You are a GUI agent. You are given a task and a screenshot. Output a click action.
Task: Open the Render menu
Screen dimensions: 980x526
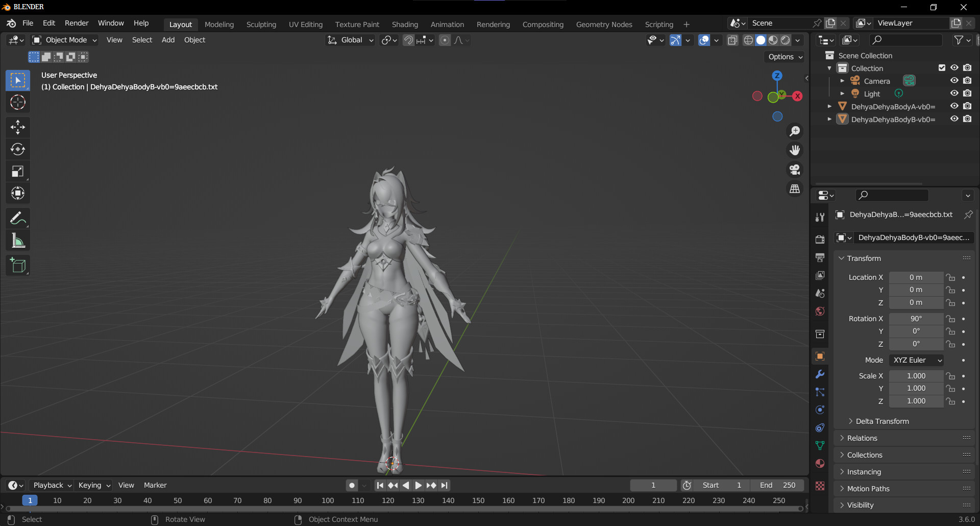[77, 22]
